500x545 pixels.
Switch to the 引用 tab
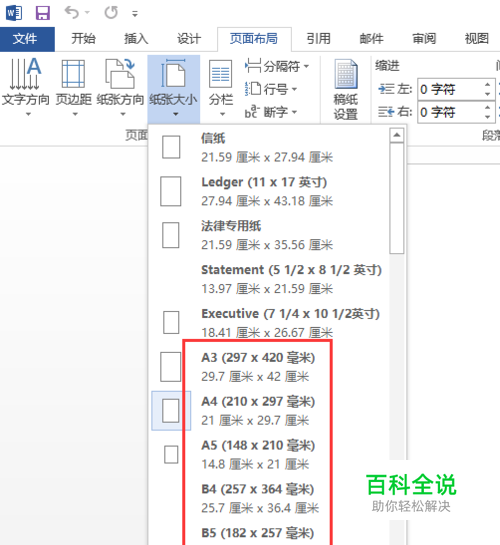click(318, 39)
